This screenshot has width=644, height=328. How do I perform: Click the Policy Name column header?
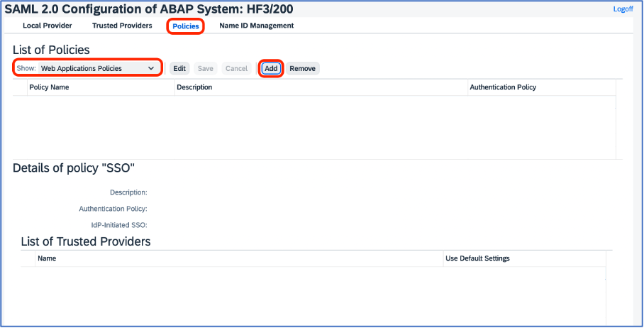(x=101, y=87)
